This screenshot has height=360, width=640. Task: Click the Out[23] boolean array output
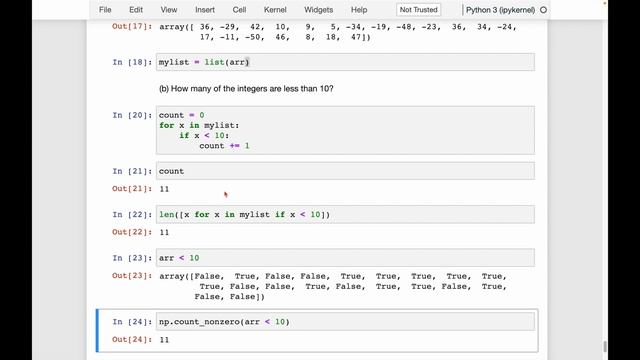click(x=333, y=287)
